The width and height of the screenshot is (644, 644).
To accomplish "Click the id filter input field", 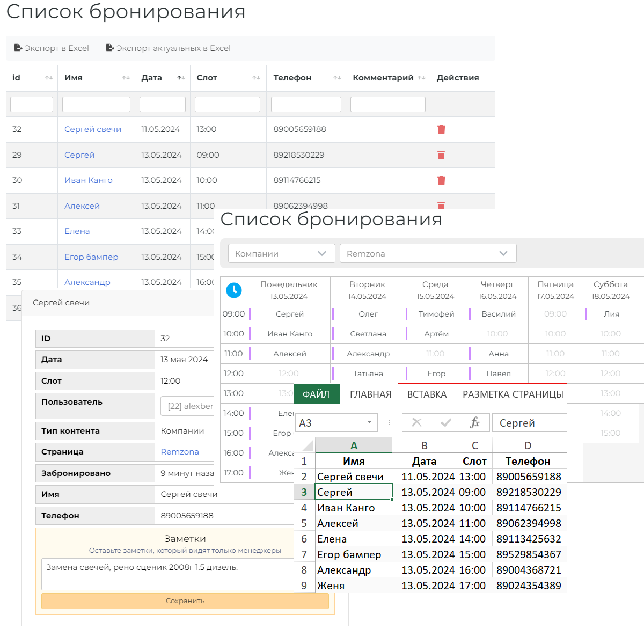I will 32,104.
